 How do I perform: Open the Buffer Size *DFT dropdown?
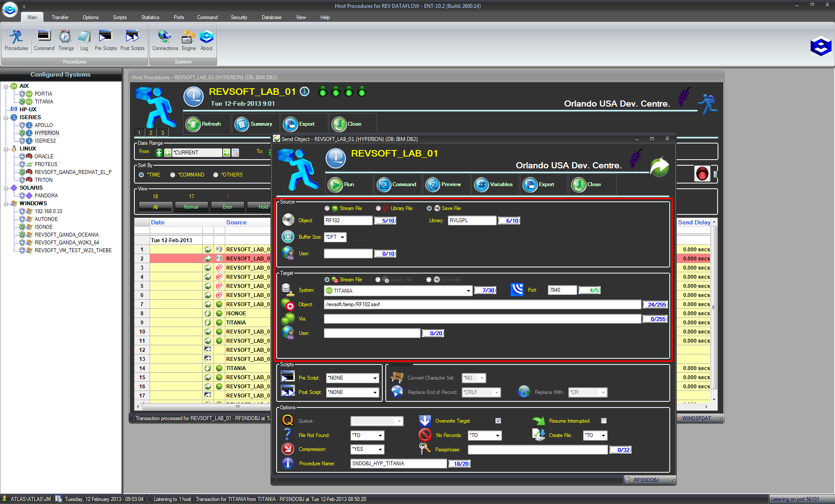pos(343,237)
